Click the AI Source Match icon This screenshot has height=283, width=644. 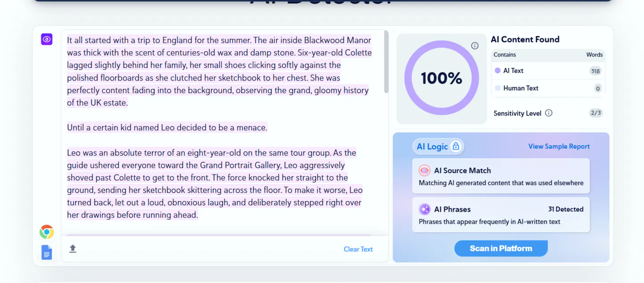click(x=424, y=171)
